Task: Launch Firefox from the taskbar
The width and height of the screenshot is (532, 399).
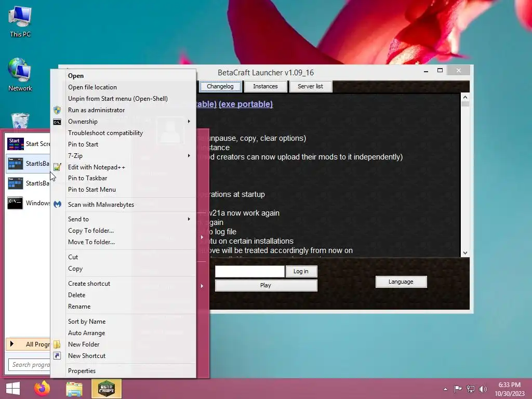Action: [x=42, y=389]
